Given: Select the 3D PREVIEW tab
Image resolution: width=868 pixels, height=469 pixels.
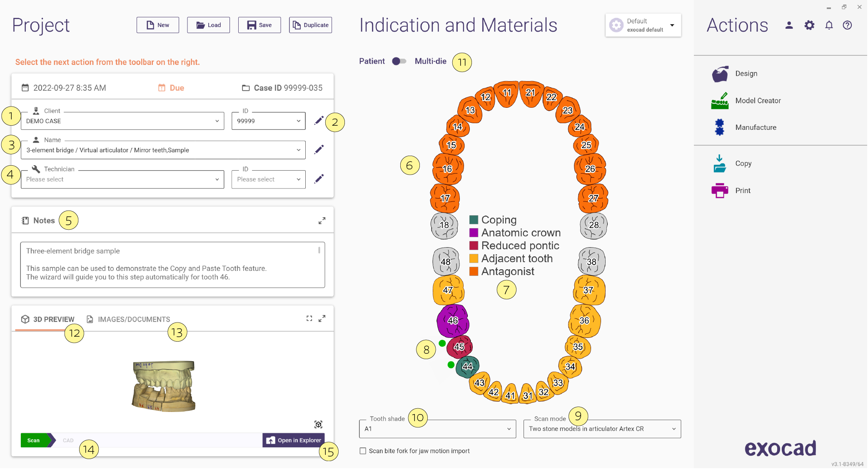Looking at the screenshot, I should [x=48, y=319].
